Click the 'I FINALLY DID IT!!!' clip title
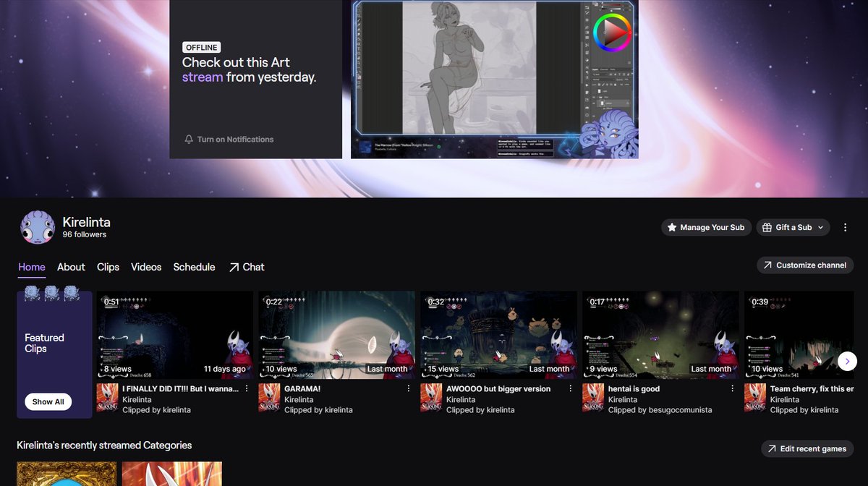868x486 pixels. 181,389
